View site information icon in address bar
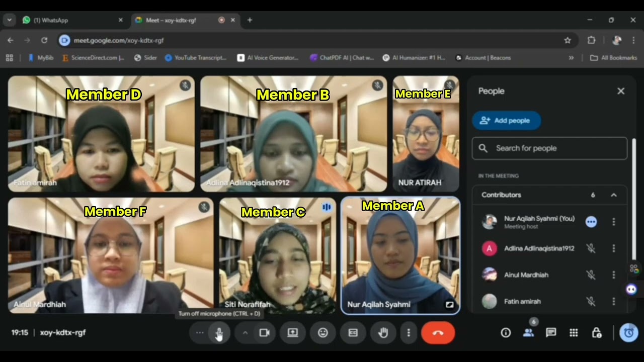This screenshot has height=362, width=644. [x=64, y=40]
